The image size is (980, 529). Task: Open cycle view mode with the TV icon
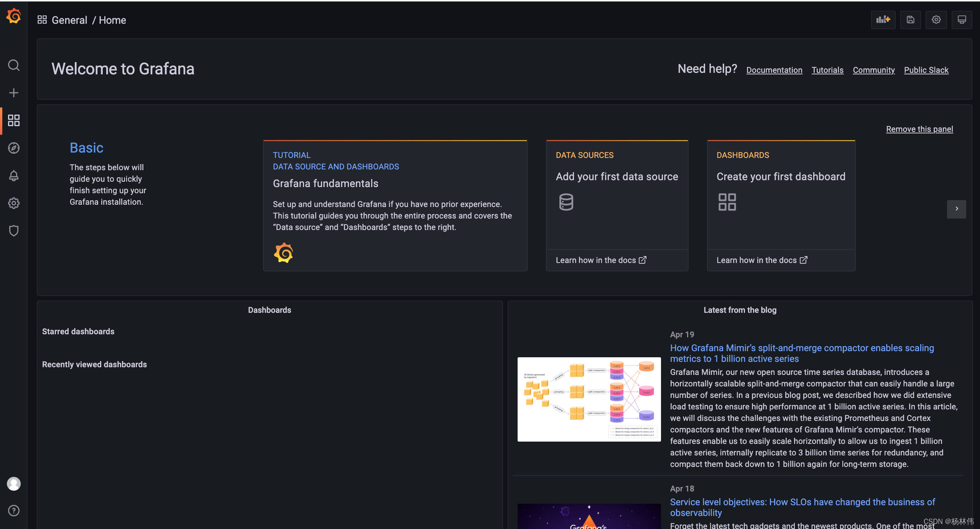[x=962, y=20]
